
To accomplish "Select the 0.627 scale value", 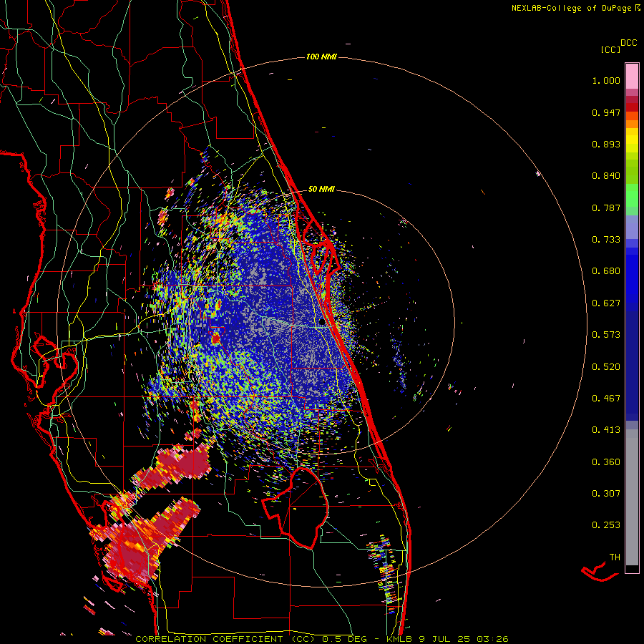I will [x=606, y=303].
